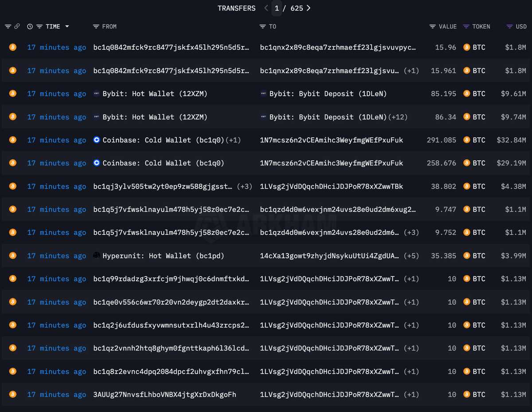Viewport: 532px width, 412px height.
Task: Expand the (+1) badge on Coinbase Cold Wallet sender
Action: [233, 140]
